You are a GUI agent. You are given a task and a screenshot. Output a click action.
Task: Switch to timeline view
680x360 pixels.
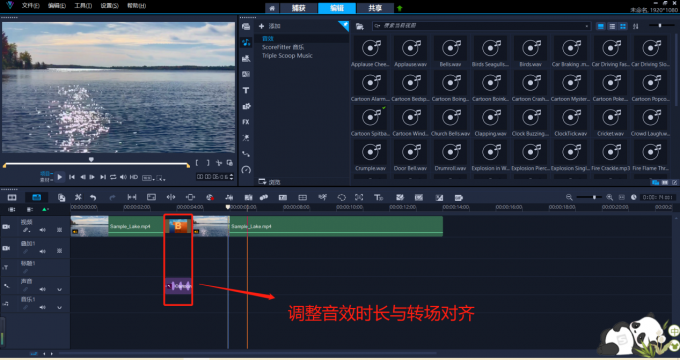(36, 197)
